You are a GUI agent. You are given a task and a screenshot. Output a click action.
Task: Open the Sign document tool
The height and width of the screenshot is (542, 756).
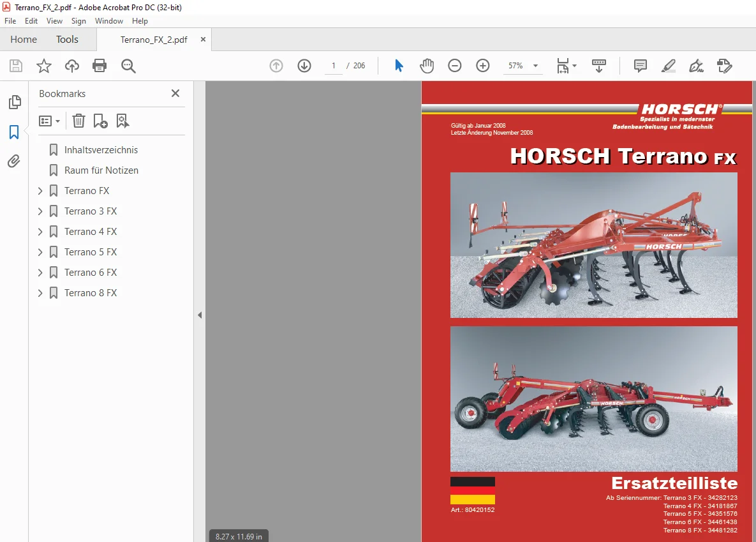[x=696, y=66]
